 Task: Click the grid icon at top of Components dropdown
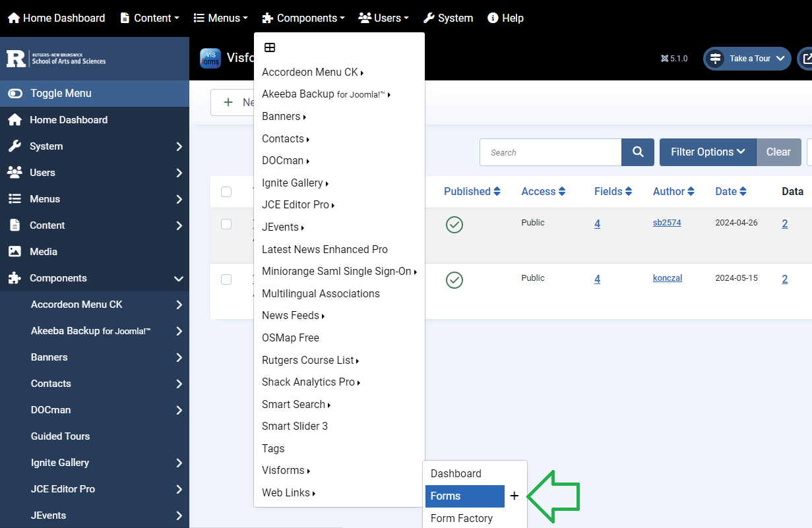270,47
